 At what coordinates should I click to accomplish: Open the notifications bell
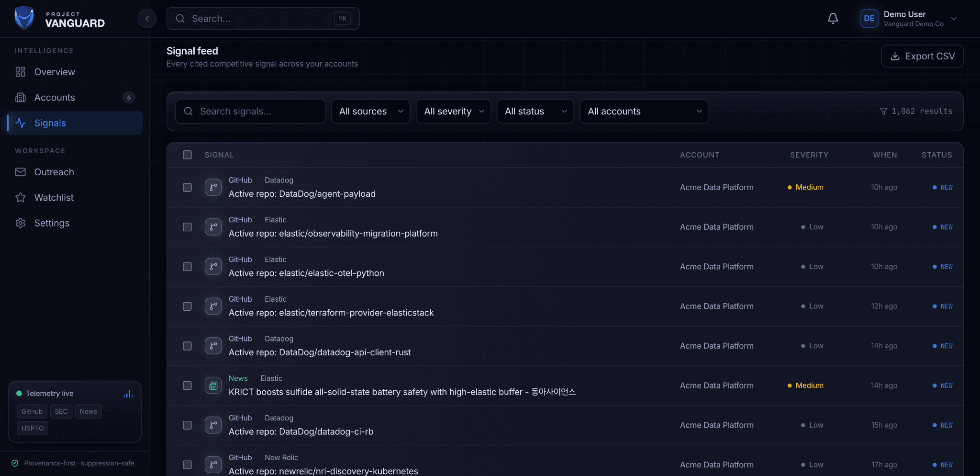click(833, 19)
